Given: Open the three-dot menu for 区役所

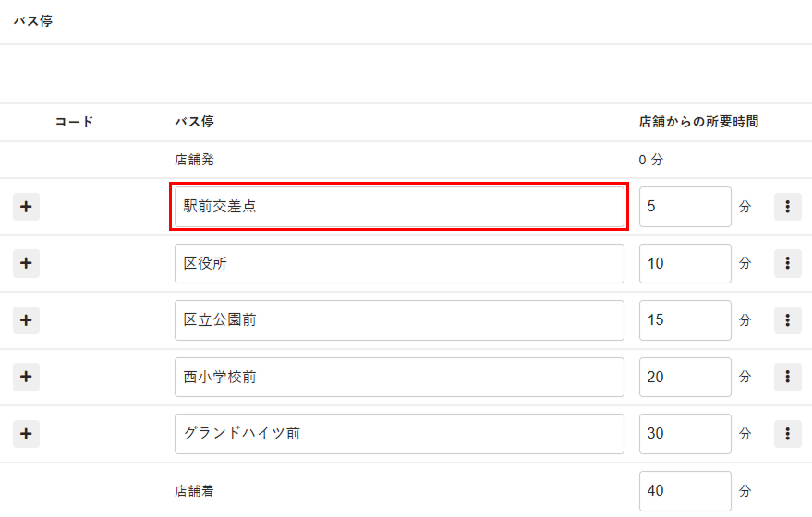Looking at the screenshot, I should tap(787, 263).
